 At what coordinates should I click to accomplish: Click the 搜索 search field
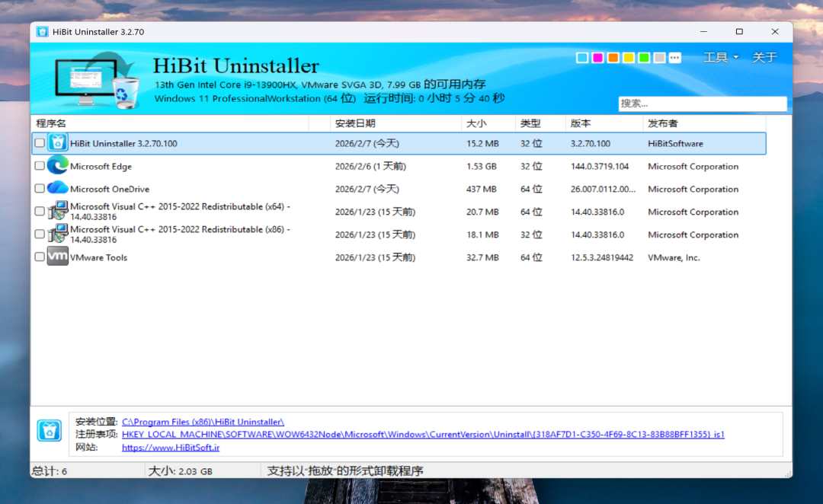click(x=703, y=104)
